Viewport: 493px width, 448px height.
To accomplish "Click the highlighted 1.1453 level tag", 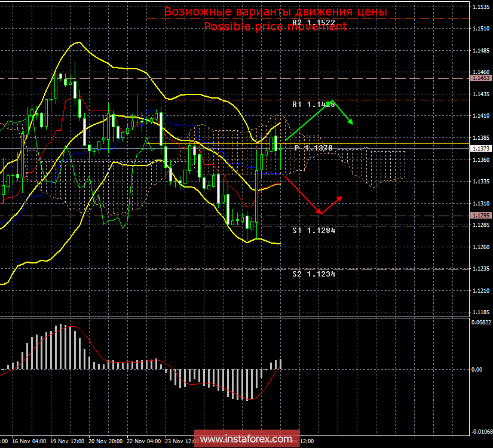I will [x=480, y=78].
